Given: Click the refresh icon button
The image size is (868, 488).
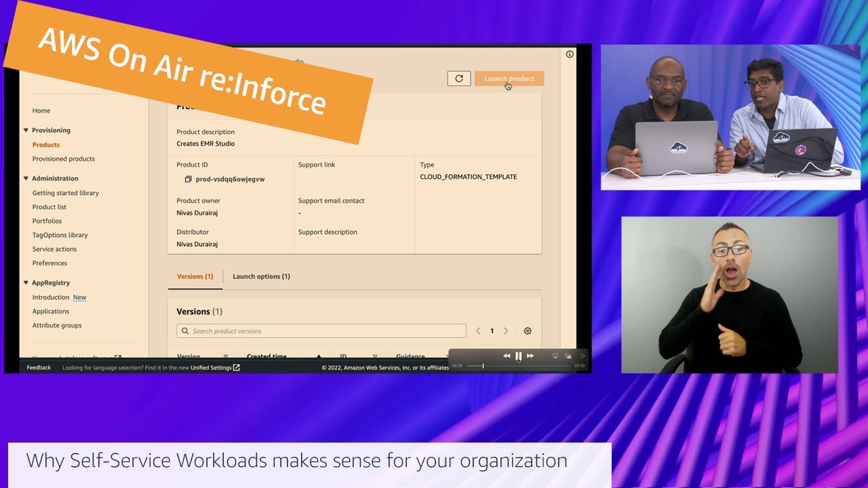Looking at the screenshot, I should coord(459,79).
